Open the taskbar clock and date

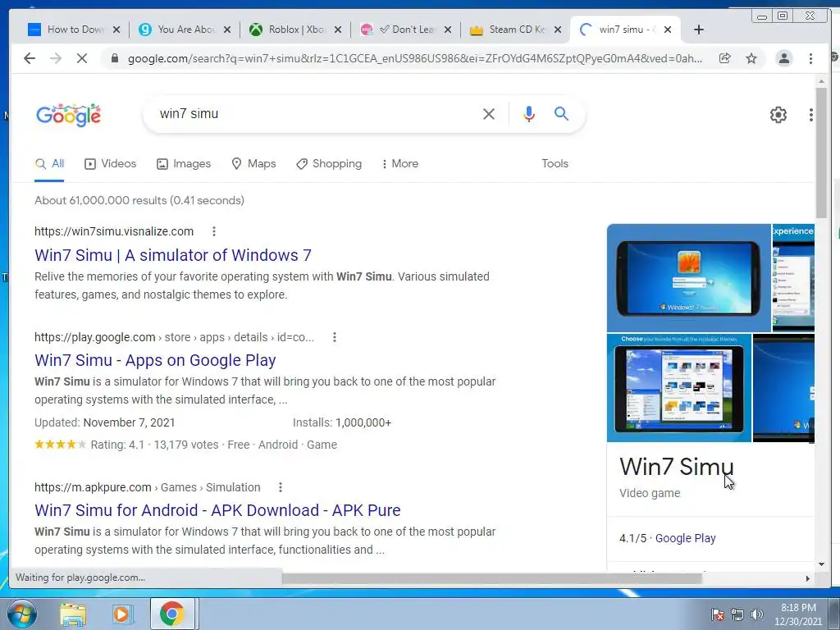[x=797, y=614]
